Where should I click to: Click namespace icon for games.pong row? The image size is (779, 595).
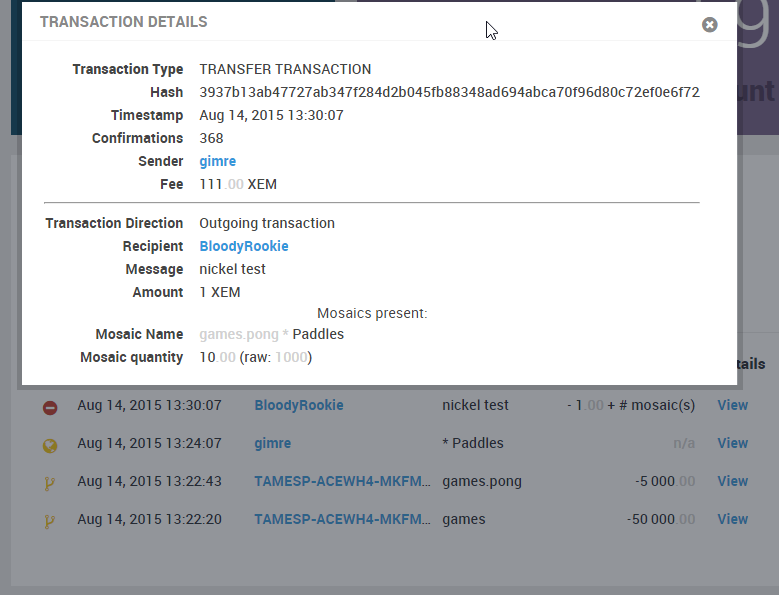point(49,483)
